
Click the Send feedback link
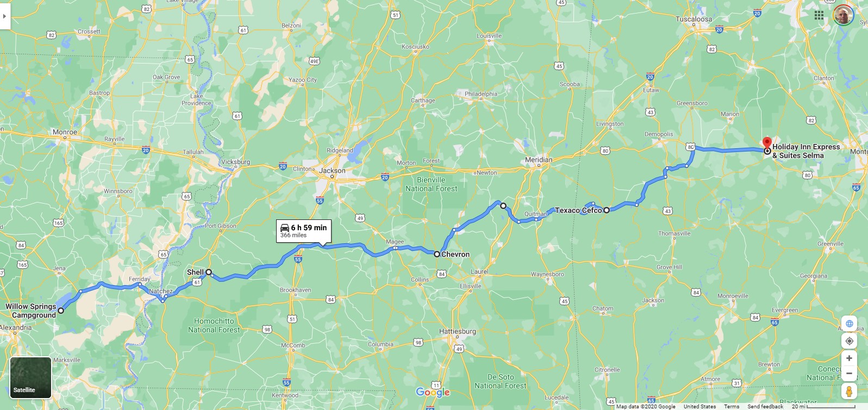pos(765,407)
